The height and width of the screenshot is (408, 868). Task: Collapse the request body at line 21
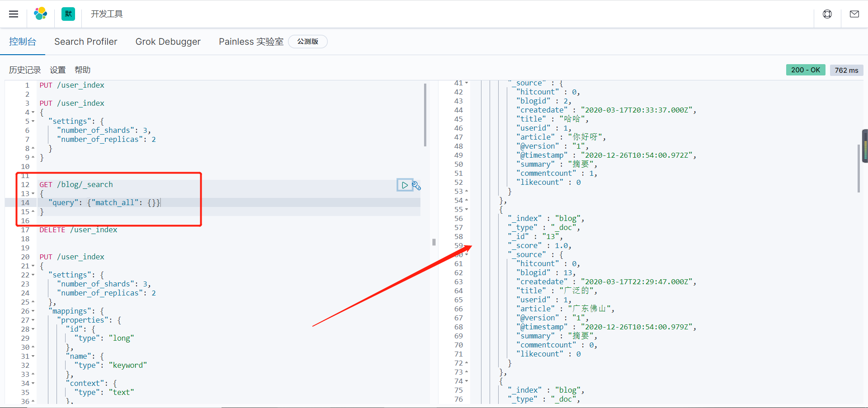[33, 266]
